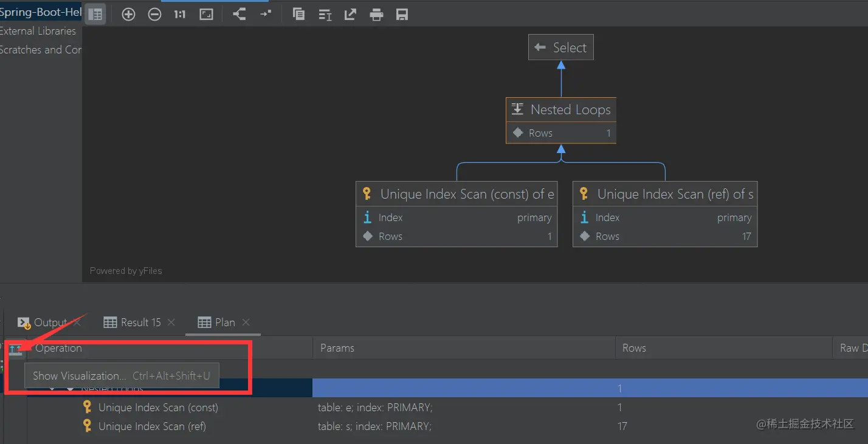Close the Result 15 tab
868x444 pixels.
[171, 323]
